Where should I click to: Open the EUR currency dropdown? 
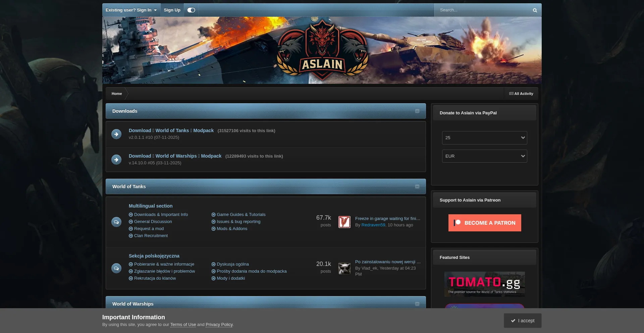(x=484, y=156)
